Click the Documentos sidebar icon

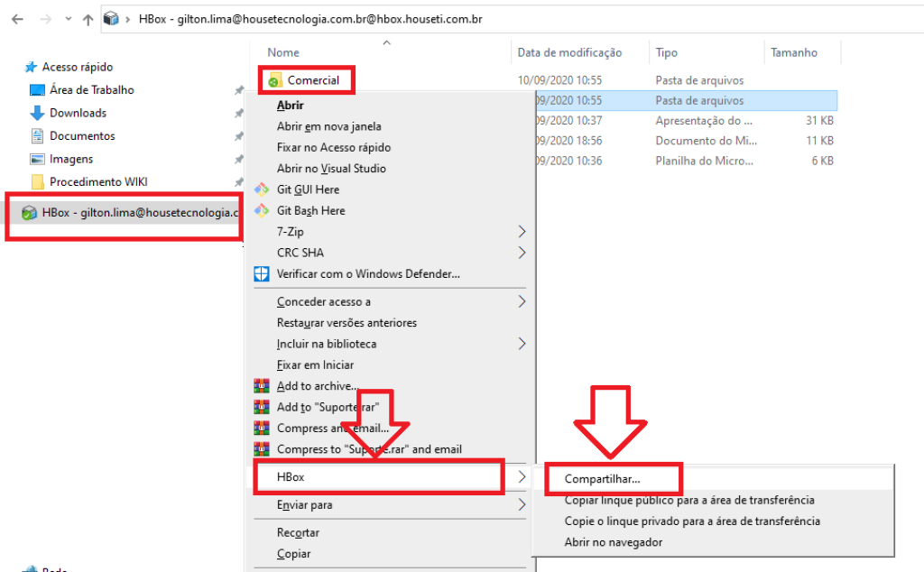pos(36,136)
